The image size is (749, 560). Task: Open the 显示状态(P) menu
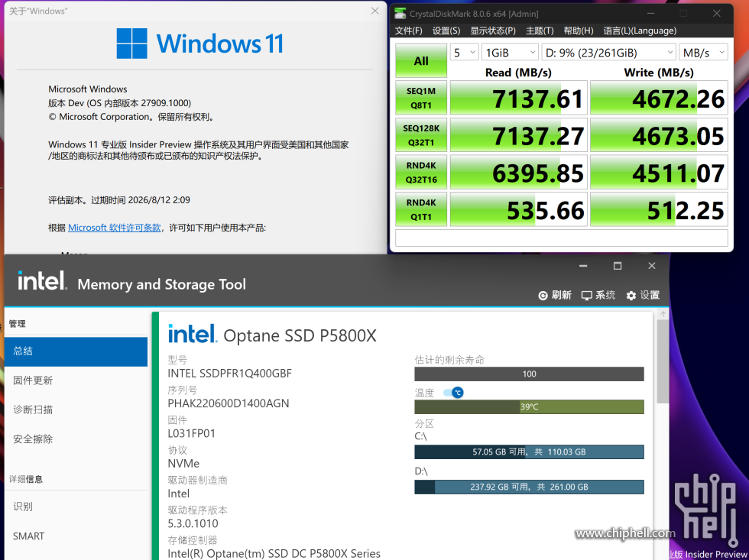click(x=493, y=31)
